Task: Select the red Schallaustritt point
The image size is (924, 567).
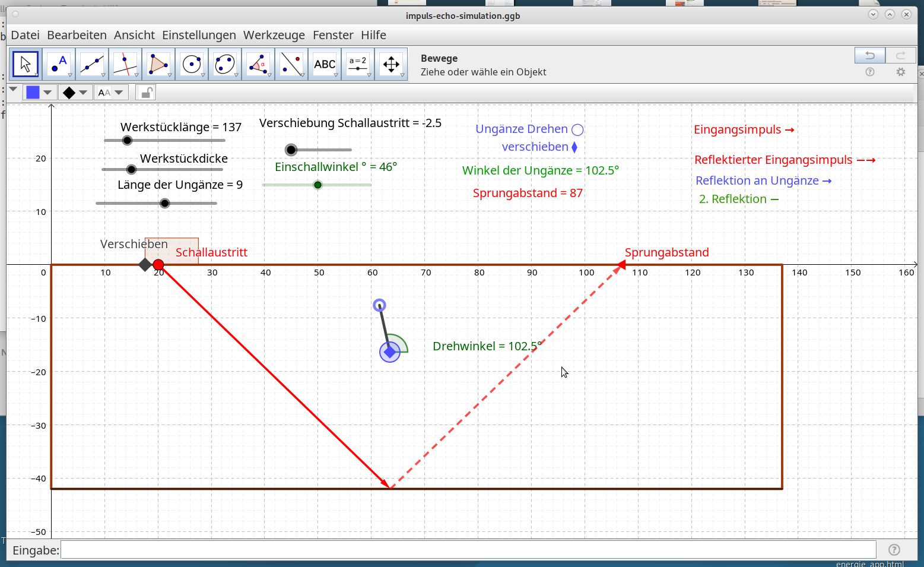Action: pos(158,265)
